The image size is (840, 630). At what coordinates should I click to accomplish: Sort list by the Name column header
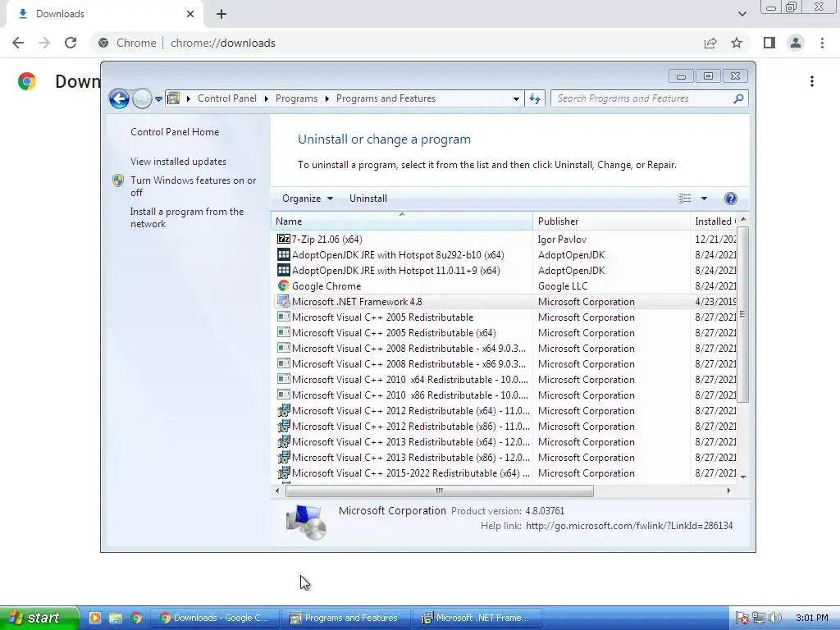(x=402, y=221)
